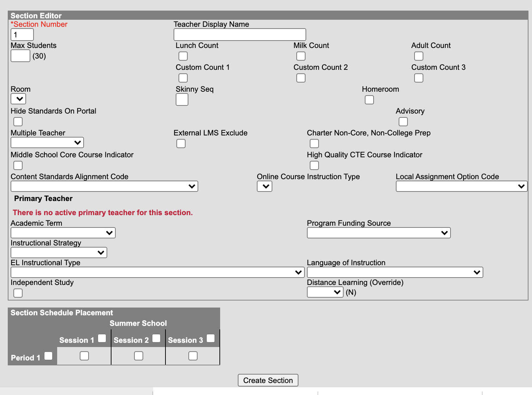Enable High Quality CTE Course Indicator
532x395 pixels.
[314, 165]
